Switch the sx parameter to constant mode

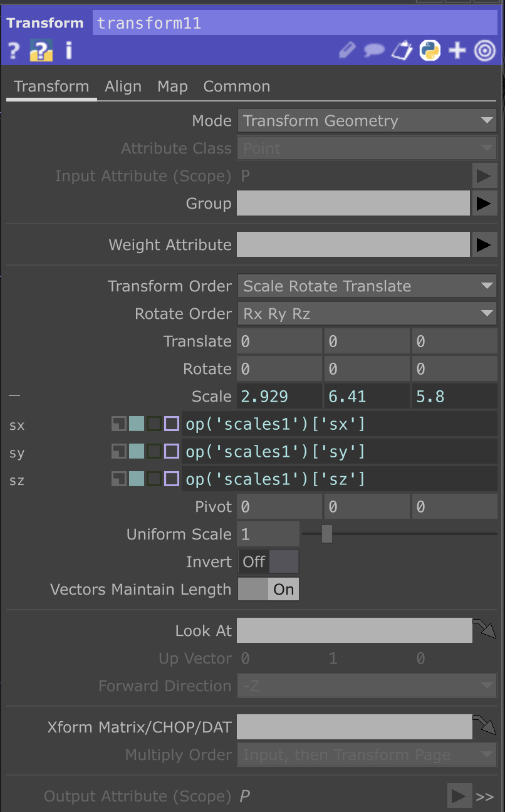click(x=118, y=424)
